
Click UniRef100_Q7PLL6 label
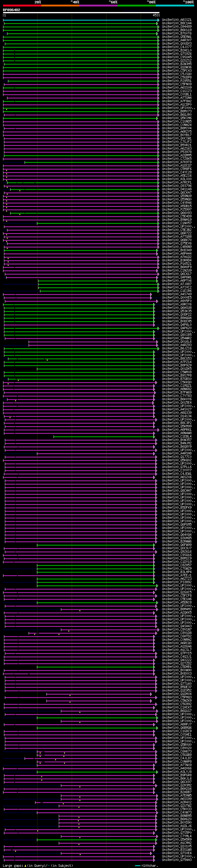[176, 467]
